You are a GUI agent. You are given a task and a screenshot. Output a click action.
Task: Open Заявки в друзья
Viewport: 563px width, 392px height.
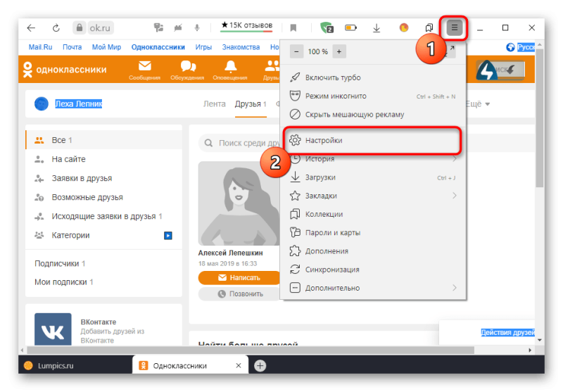(103, 178)
